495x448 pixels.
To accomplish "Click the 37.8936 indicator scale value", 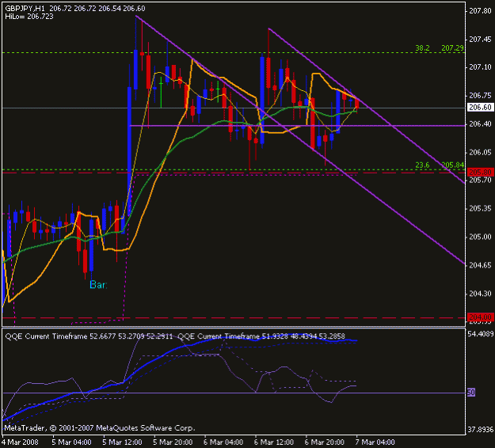I will click(480, 430).
